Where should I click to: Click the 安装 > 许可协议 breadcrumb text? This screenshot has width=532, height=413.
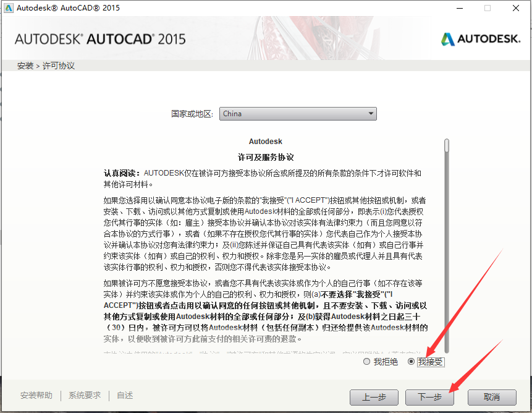coord(46,66)
